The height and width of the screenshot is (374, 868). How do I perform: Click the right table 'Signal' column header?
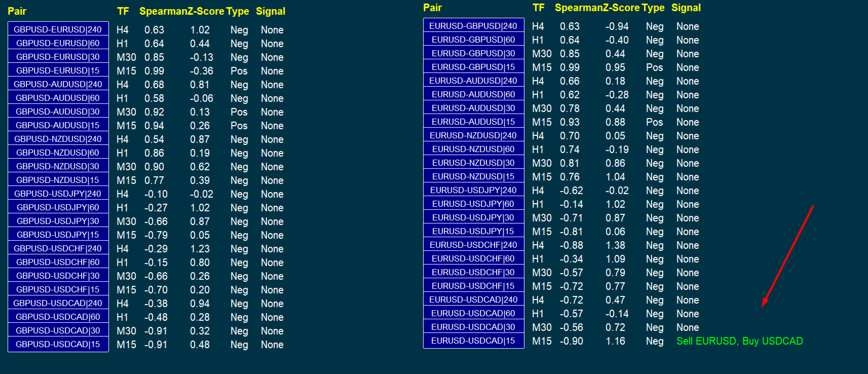point(686,8)
